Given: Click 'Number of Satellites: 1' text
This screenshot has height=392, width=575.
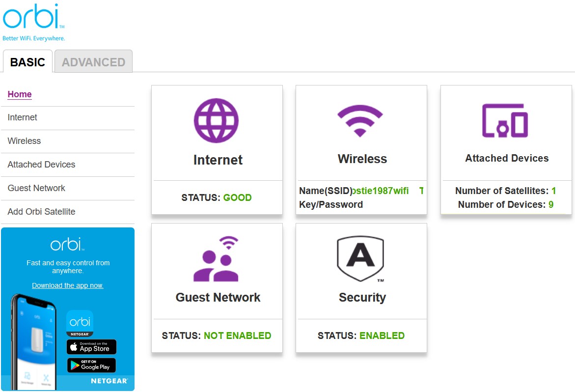Looking at the screenshot, I should (506, 191).
